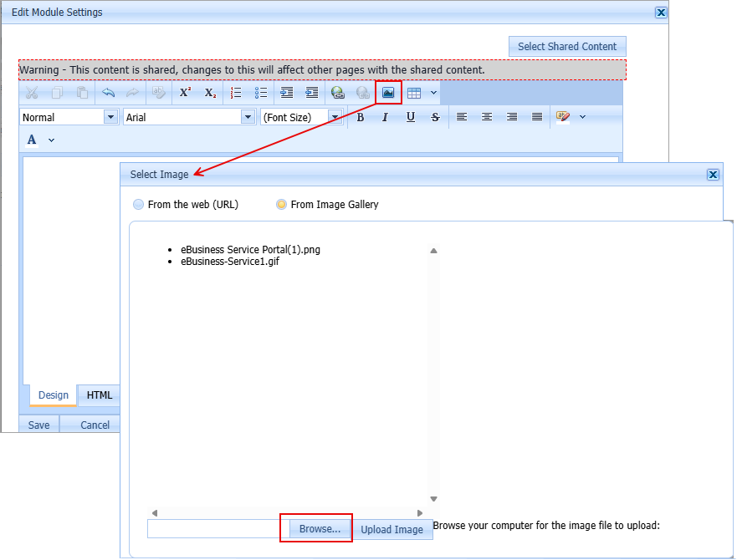Click the Cut scissors icon
The image size is (737, 560).
click(32, 93)
